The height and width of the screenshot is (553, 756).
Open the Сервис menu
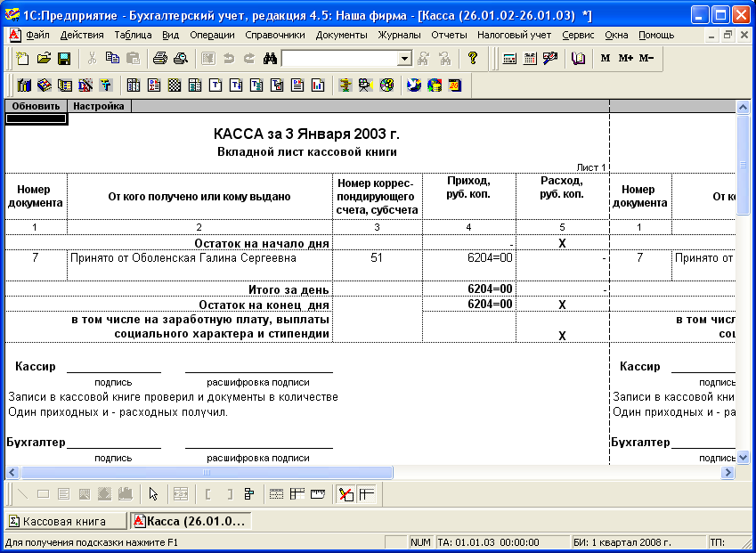(x=578, y=36)
